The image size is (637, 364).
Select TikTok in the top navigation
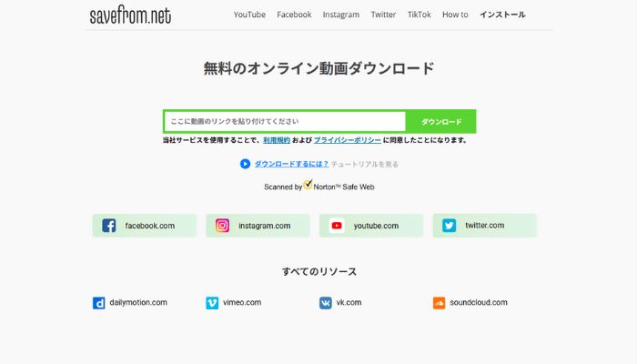420,15
